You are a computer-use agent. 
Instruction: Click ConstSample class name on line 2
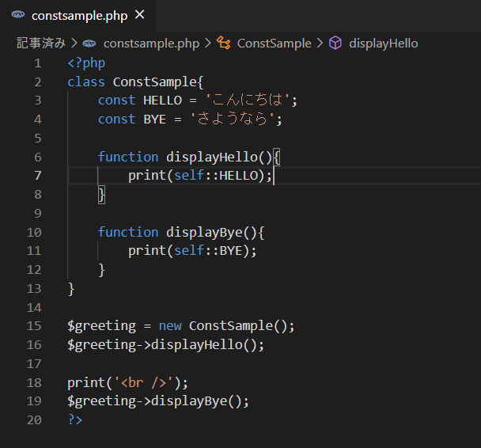pos(154,82)
